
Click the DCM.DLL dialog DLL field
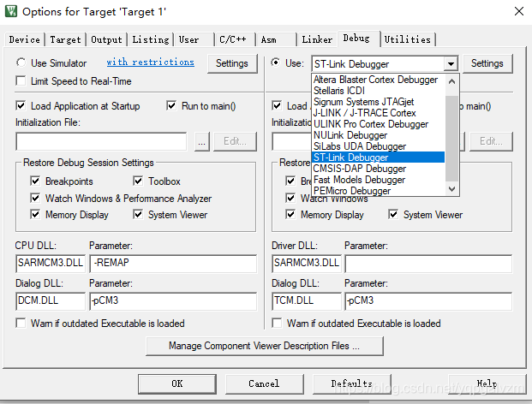[x=51, y=301]
